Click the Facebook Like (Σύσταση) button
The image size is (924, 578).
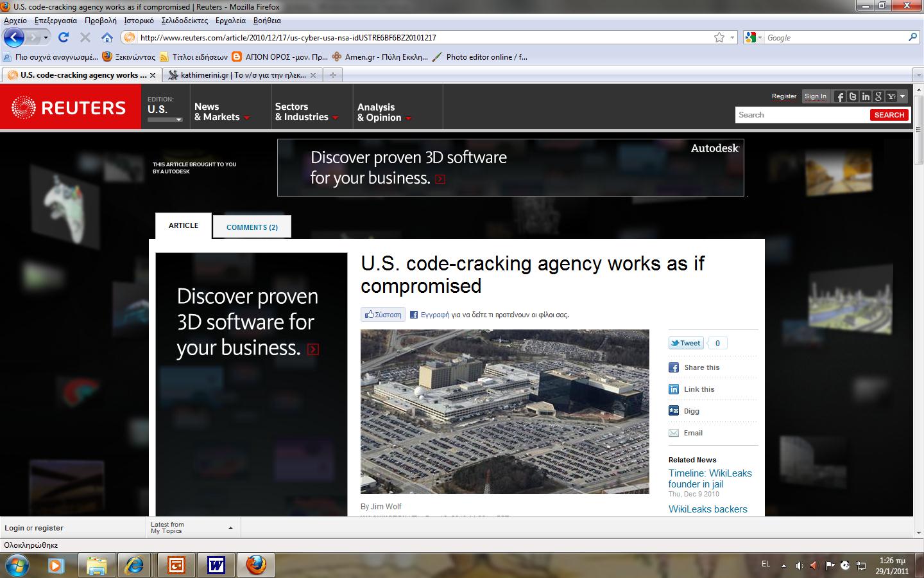(x=383, y=315)
